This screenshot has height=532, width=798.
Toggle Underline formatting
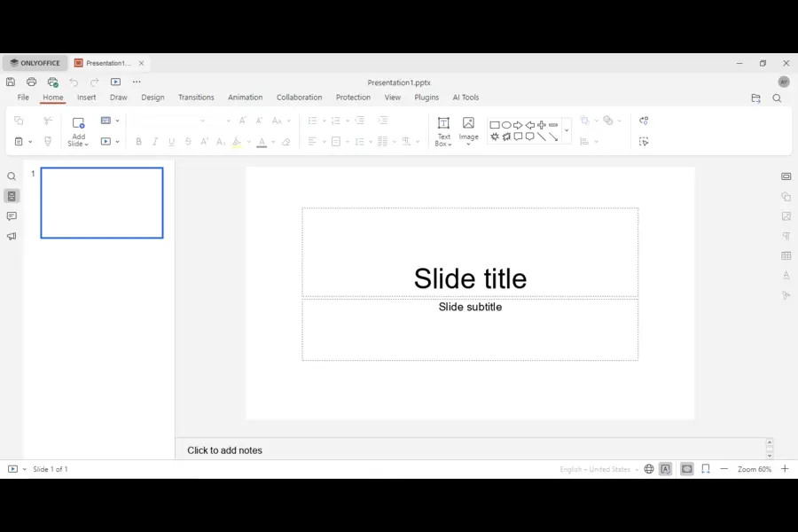coord(171,142)
